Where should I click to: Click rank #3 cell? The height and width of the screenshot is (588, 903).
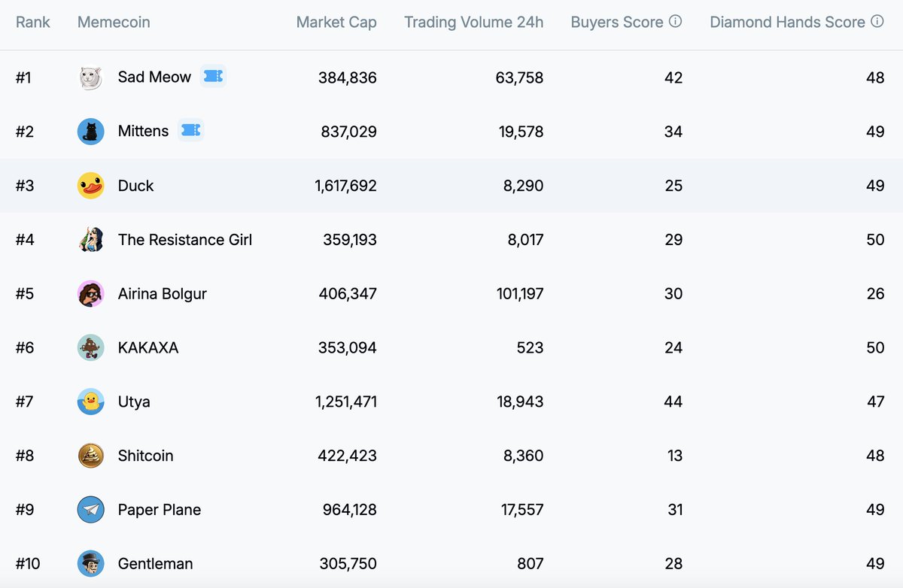[x=25, y=186]
